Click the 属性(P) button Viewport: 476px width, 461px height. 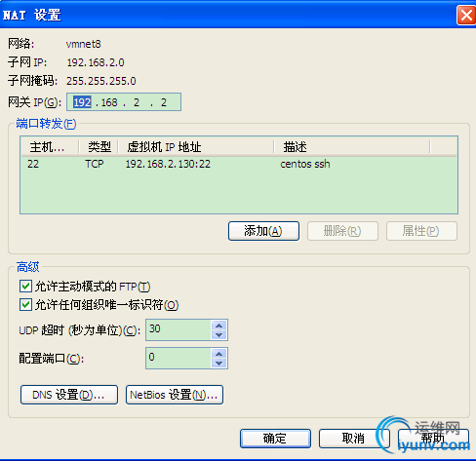(421, 231)
